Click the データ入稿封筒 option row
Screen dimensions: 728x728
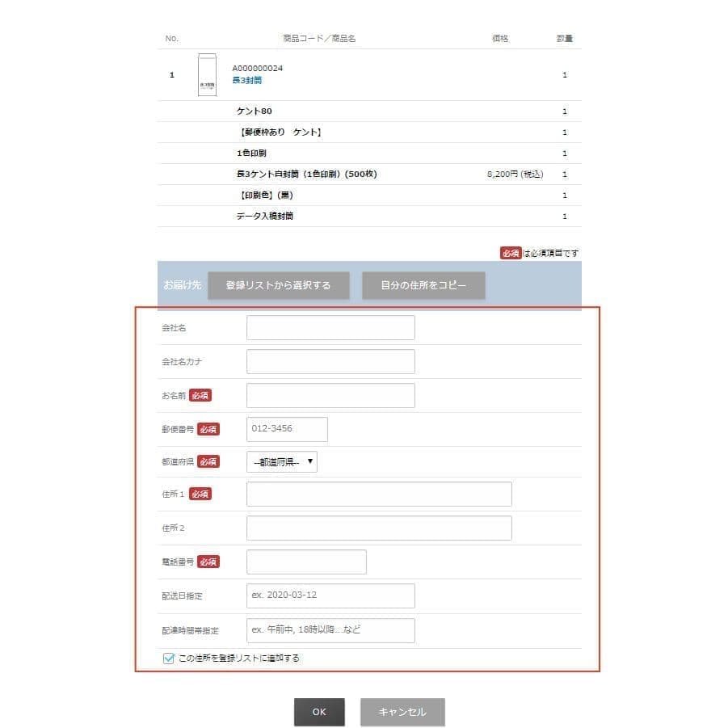(264, 217)
